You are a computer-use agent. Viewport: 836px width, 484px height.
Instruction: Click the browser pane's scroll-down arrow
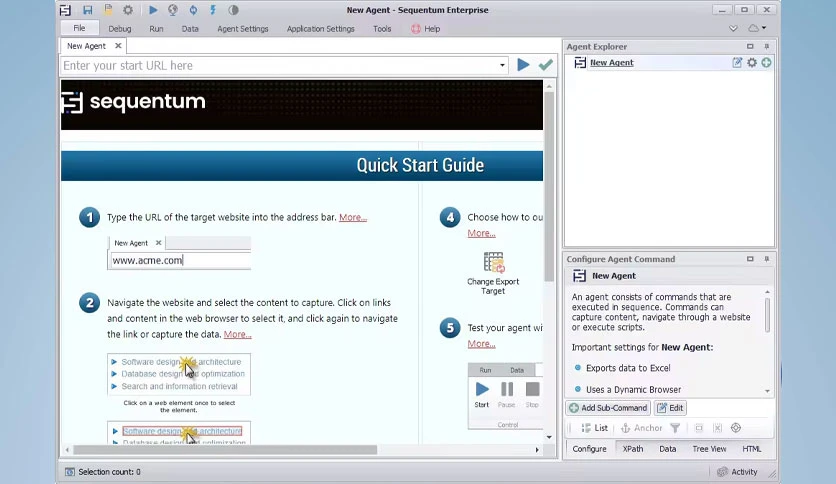pos(549,437)
